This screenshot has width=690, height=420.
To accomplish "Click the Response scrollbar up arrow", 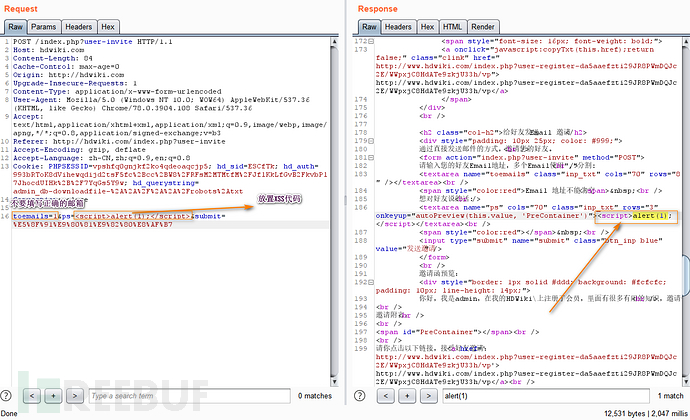I will coord(686,42).
